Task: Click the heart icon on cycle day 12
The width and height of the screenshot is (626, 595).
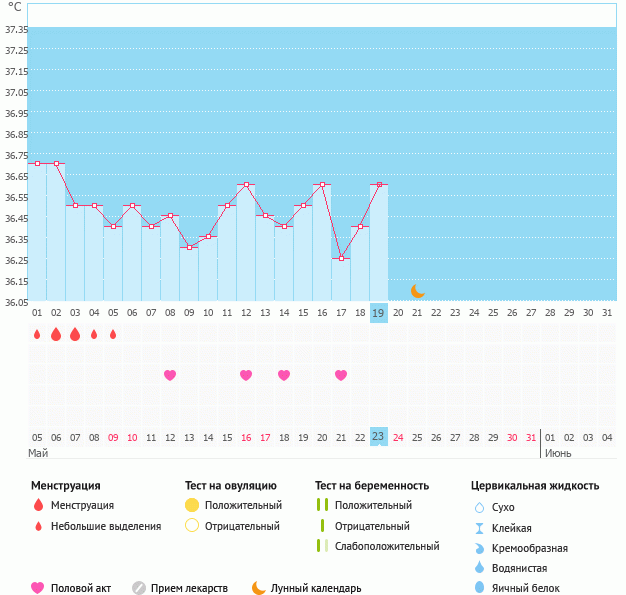Action: coord(246,375)
